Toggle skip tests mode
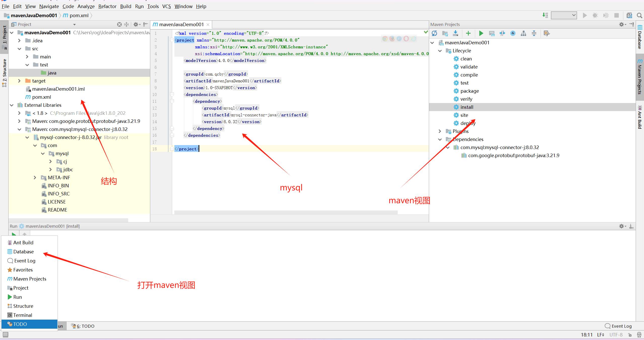Viewport: 644px width, 340px height. pyautogui.click(x=513, y=33)
